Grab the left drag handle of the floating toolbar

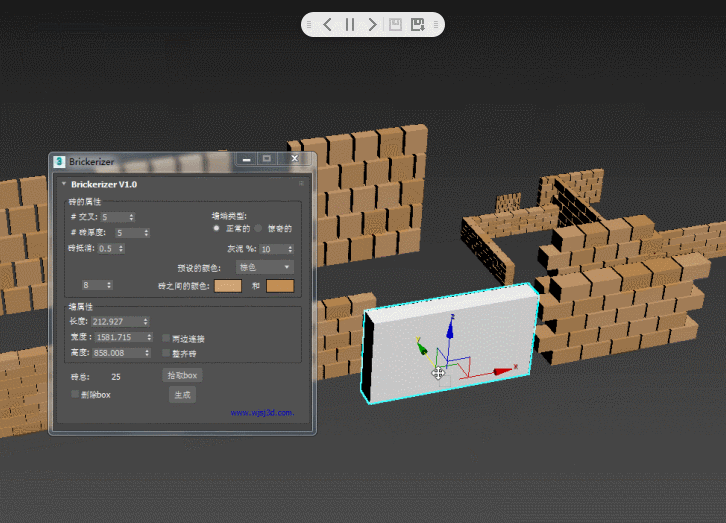309,24
